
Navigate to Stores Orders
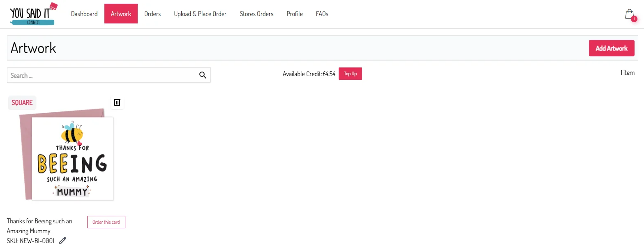(256, 14)
